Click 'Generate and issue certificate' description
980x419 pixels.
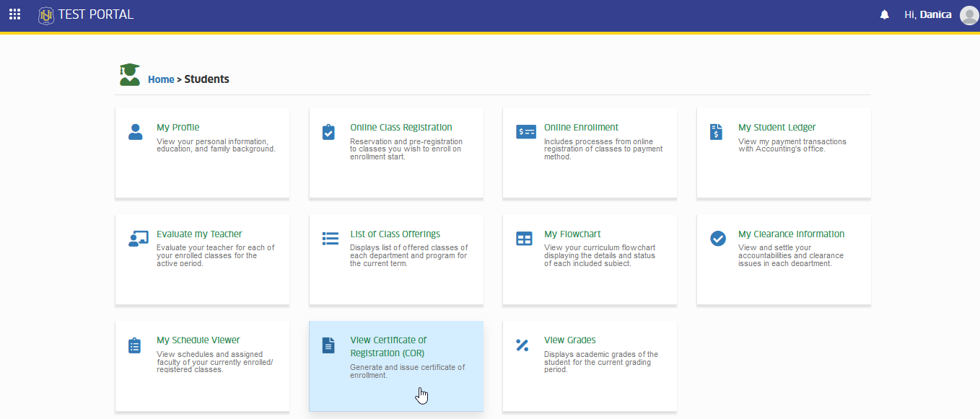408,371
